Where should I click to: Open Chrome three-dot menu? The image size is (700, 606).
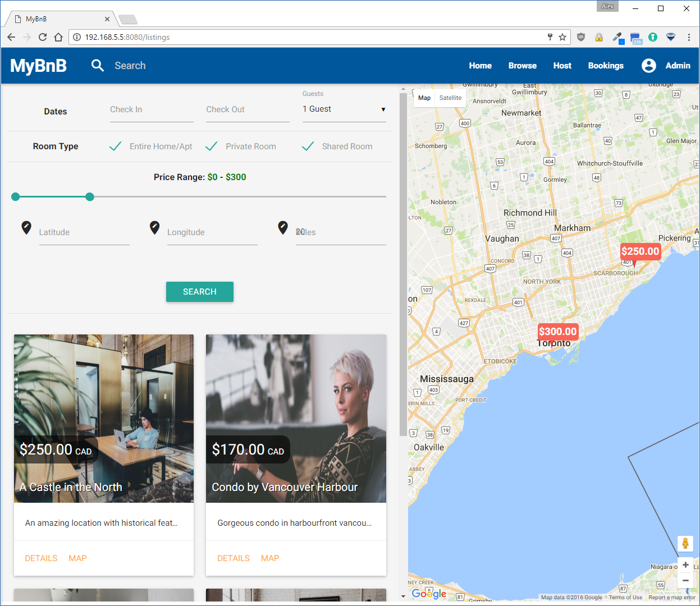[689, 37]
